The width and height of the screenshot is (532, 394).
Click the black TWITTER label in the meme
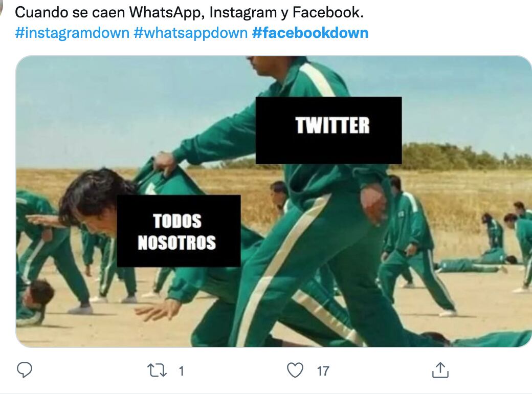point(328,130)
